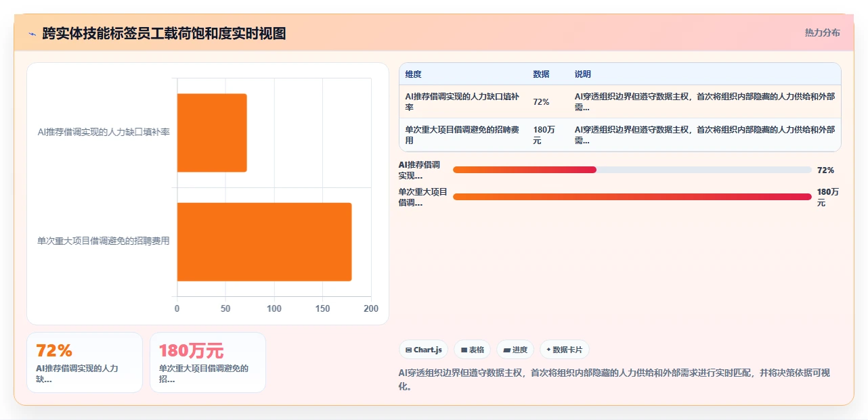Click the description paragraph starting AI穿透组织边界
This screenshot has height=420, width=868.
tap(615, 380)
